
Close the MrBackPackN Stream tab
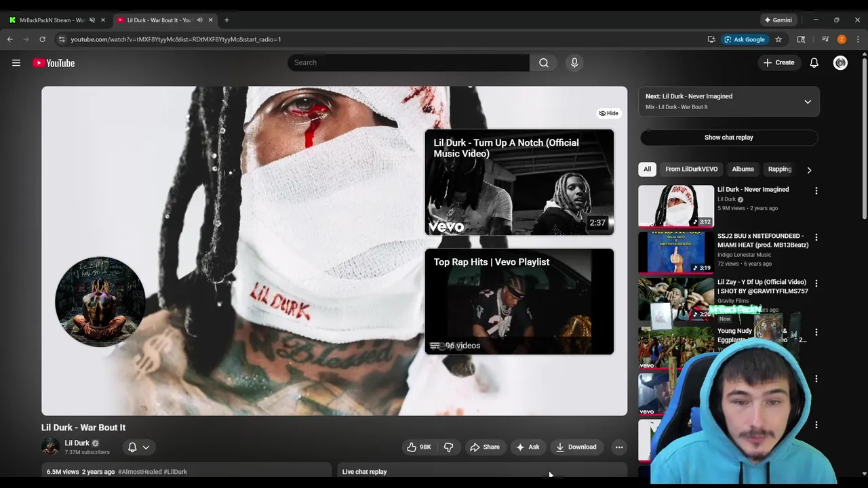[x=103, y=20]
